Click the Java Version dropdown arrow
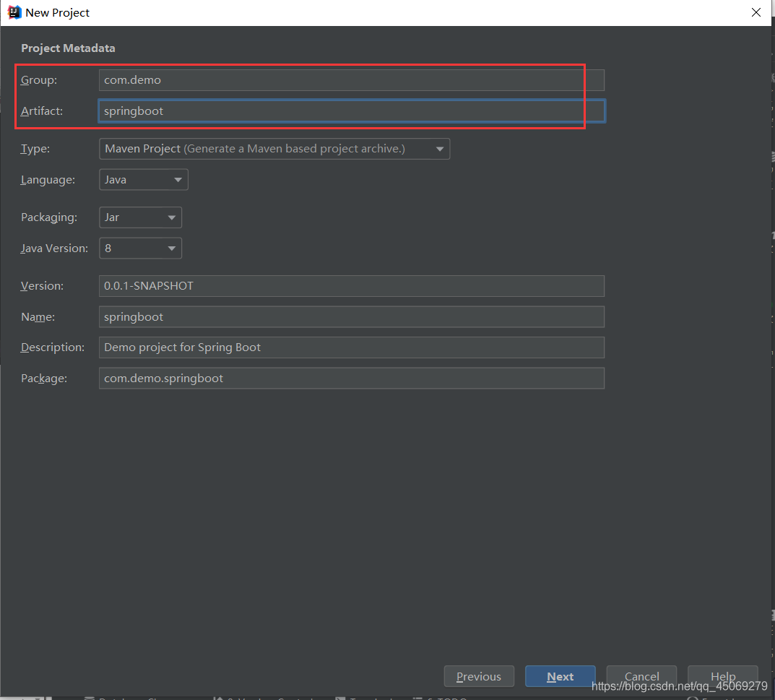775x700 pixels. pos(171,249)
